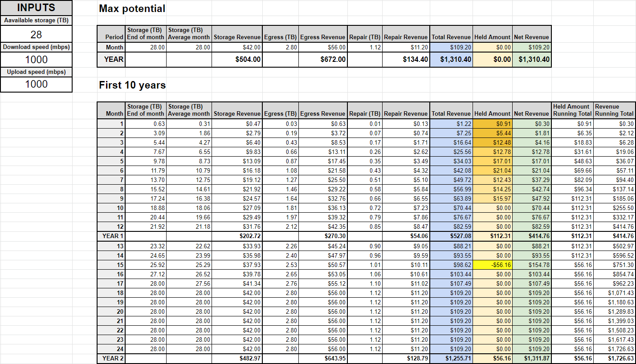Click the INPUTS header cell
The height and width of the screenshot is (364, 636).
[36, 8]
